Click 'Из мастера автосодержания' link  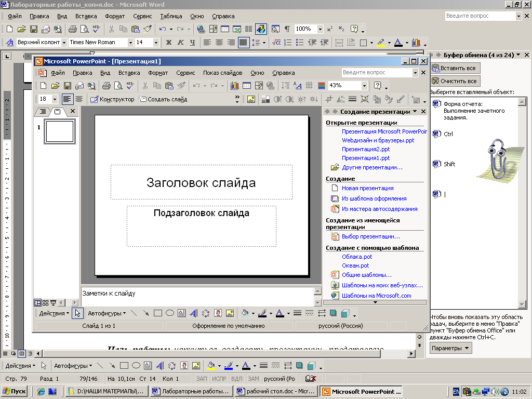pos(379,209)
